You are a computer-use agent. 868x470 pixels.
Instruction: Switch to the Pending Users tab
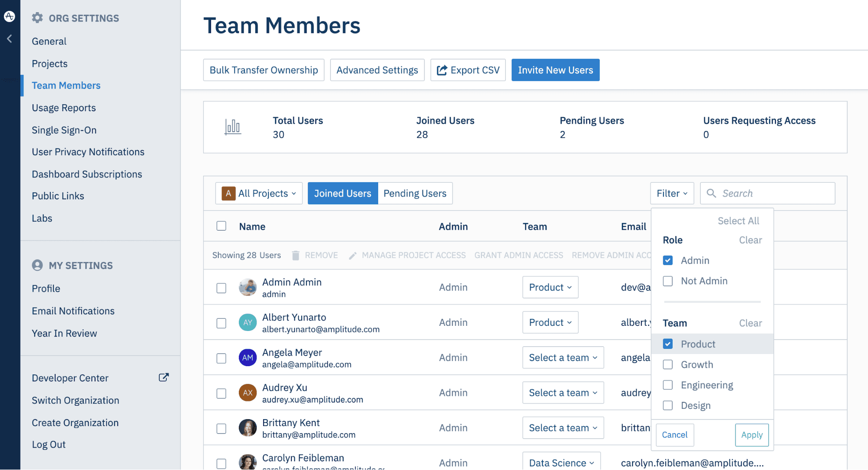coord(415,193)
